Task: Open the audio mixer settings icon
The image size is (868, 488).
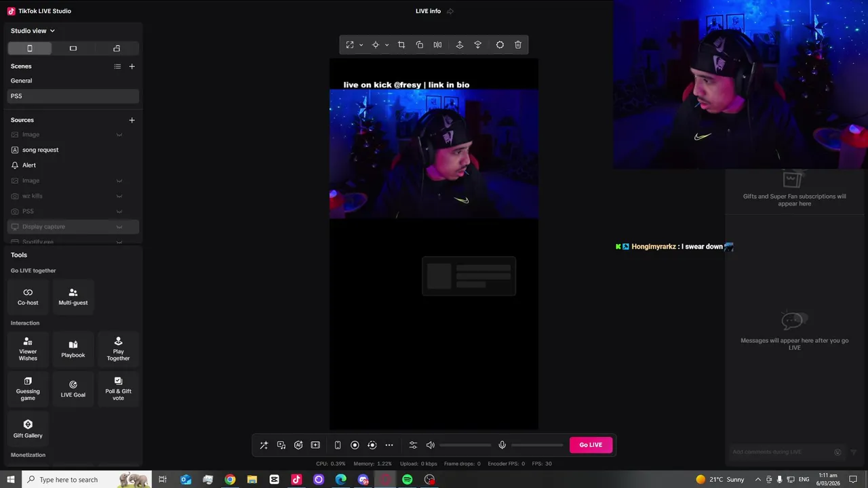Action: (x=413, y=445)
